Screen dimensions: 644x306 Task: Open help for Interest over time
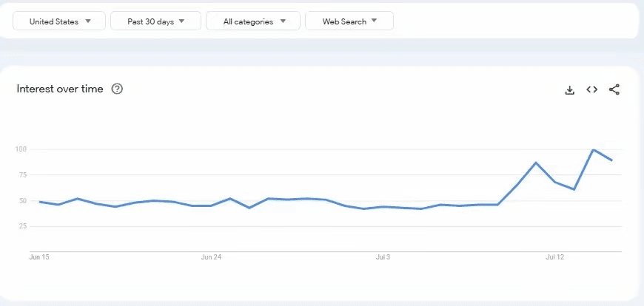(x=117, y=89)
